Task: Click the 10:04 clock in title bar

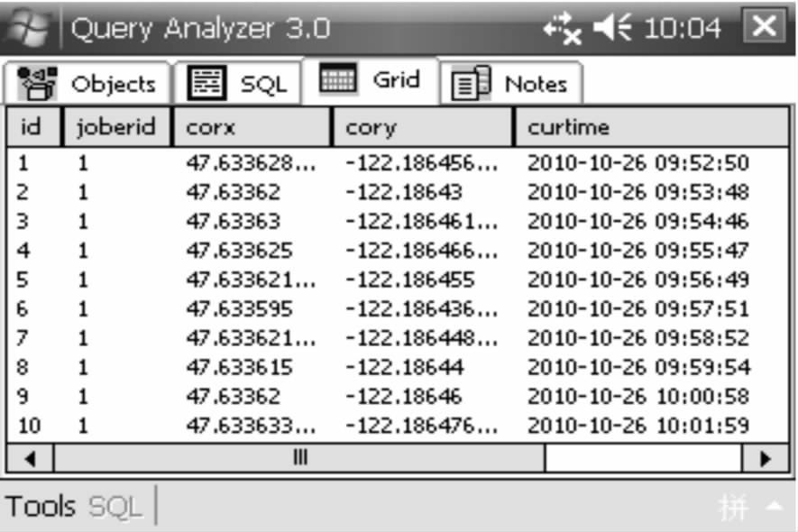Action: (683, 28)
